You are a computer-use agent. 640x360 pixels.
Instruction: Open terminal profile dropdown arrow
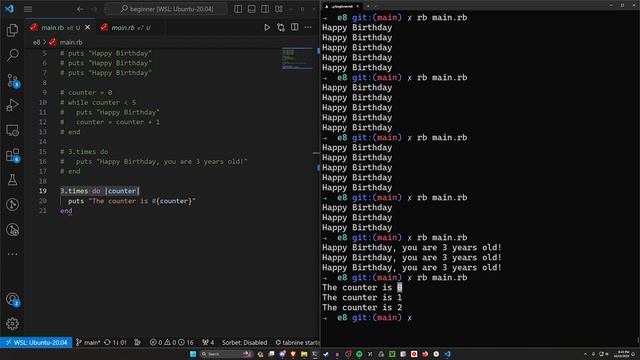point(375,6)
